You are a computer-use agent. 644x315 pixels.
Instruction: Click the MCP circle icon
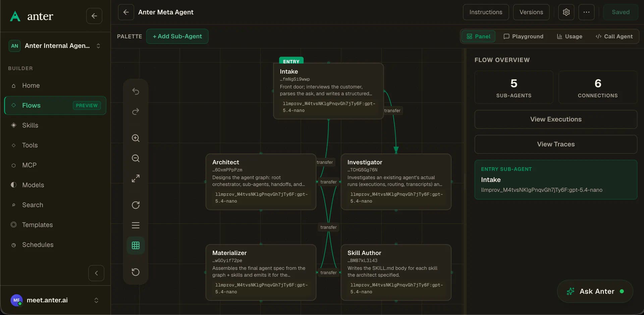pyautogui.click(x=14, y=165)
